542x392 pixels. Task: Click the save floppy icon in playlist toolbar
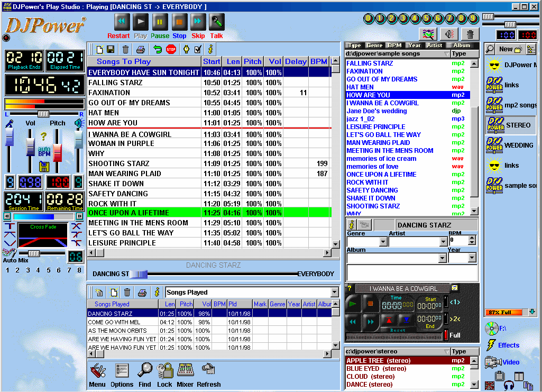pyautogui.click(x=111, y=49)
